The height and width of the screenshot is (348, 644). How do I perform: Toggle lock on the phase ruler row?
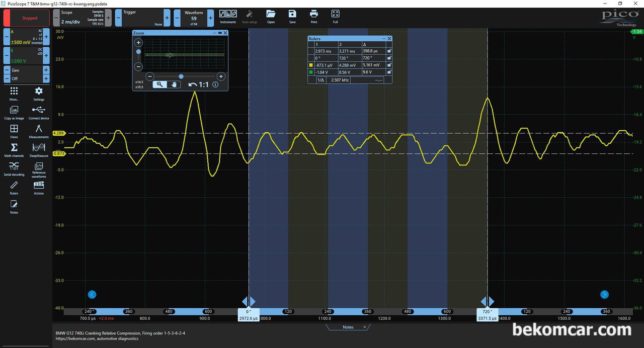[x=388, y=58]
